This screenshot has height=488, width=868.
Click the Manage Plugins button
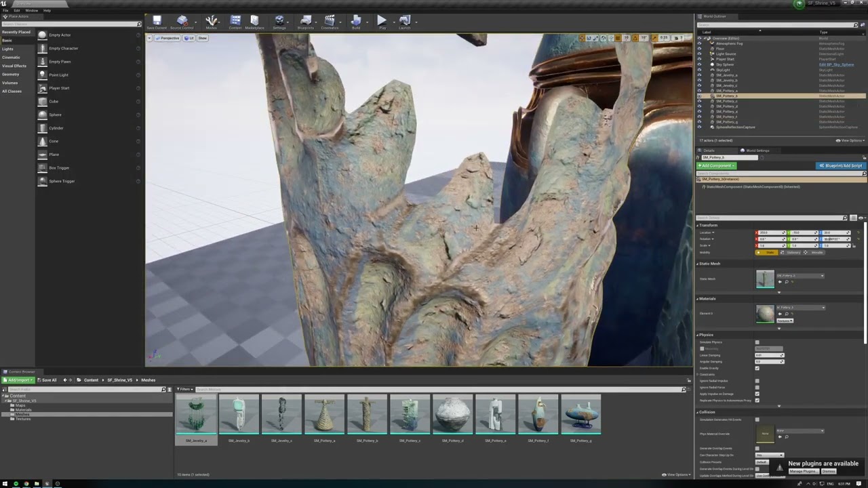coord(803,471)
